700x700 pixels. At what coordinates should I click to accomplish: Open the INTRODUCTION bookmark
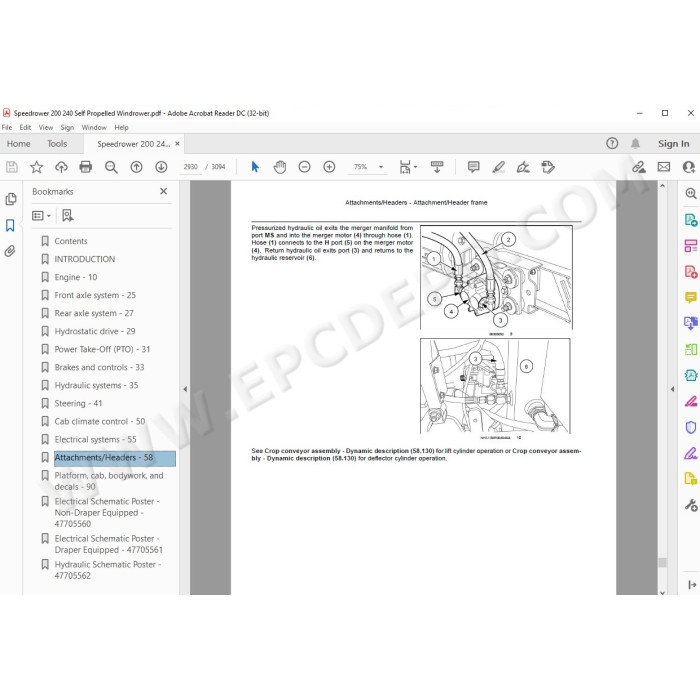click(x=85, y=259)
